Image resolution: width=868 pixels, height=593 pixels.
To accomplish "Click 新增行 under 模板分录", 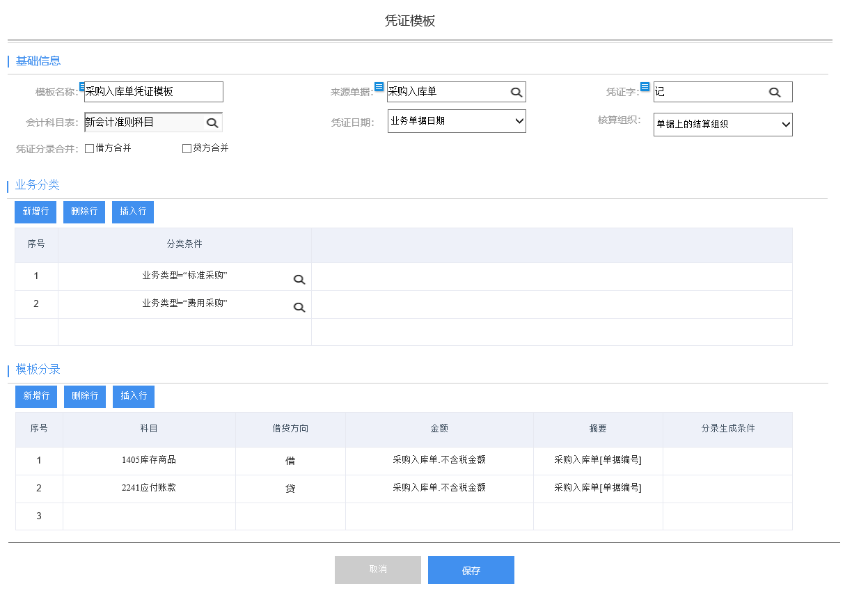I will tap(35, 396).
